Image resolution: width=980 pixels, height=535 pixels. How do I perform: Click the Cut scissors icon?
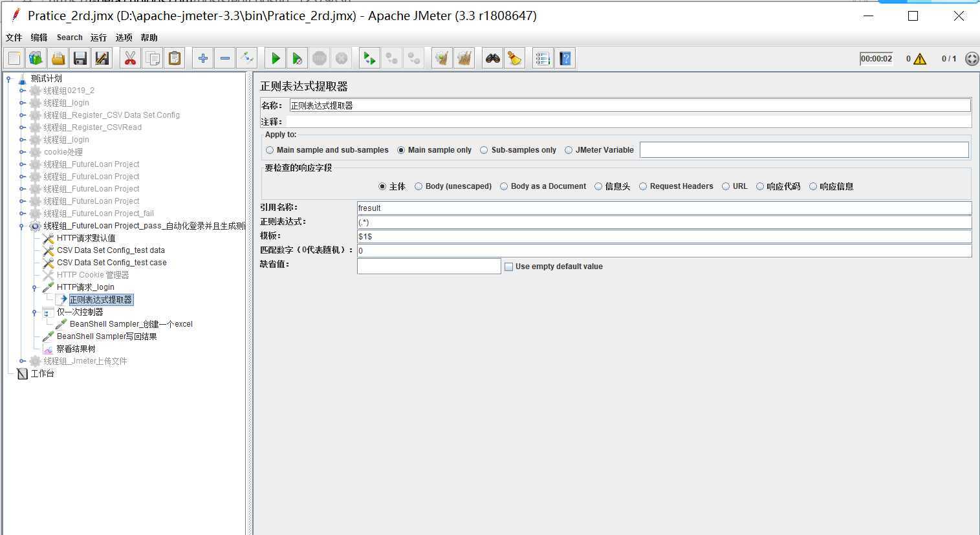pos(130,59)
